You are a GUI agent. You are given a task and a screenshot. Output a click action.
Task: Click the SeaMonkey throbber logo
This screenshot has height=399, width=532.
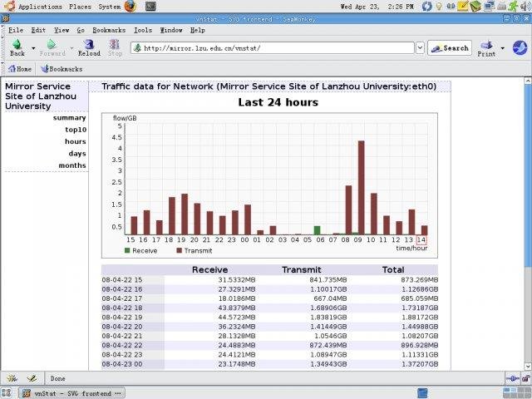[519, 47]
